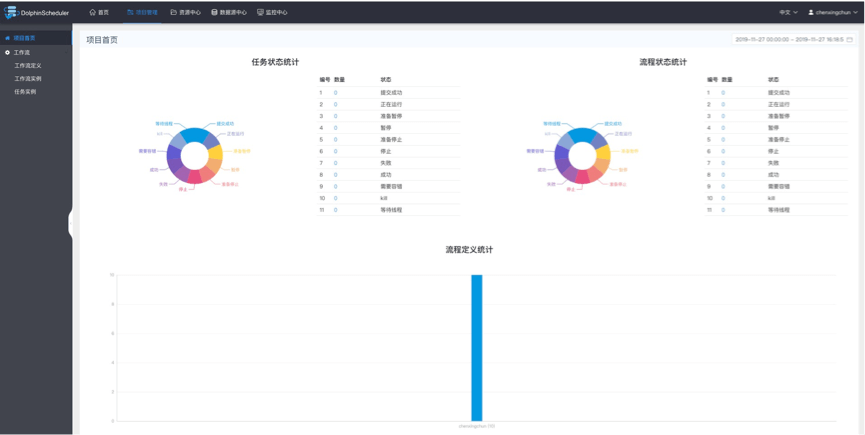
Task: Open 工作流实例 in the sidebar
Action: click(x=28, y=78)
